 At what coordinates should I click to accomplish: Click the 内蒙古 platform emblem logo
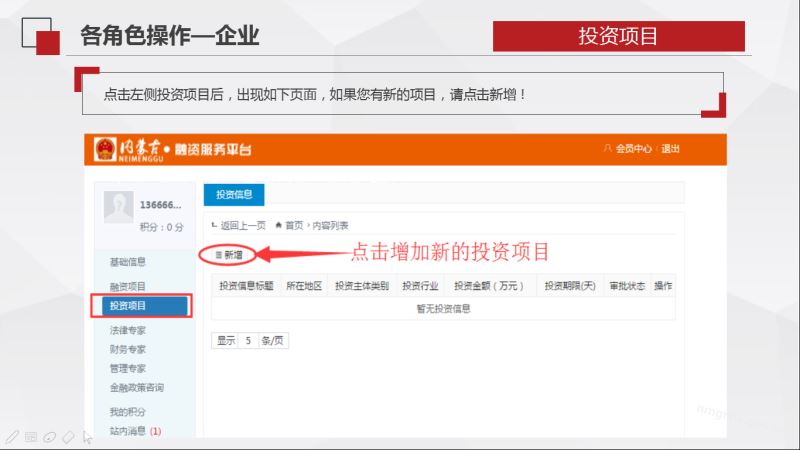(106, 149)
